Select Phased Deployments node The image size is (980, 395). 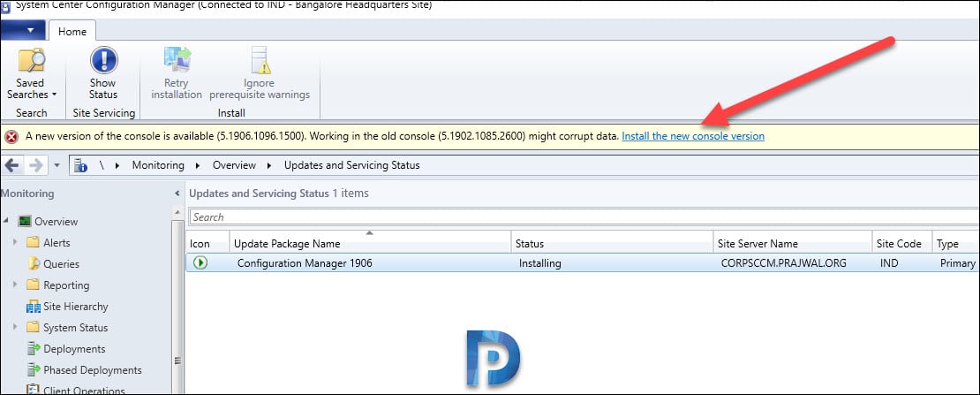tap(93, 370)
